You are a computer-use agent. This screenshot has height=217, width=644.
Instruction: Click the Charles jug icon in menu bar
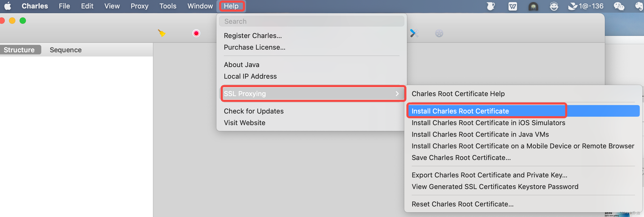(491, 6)
